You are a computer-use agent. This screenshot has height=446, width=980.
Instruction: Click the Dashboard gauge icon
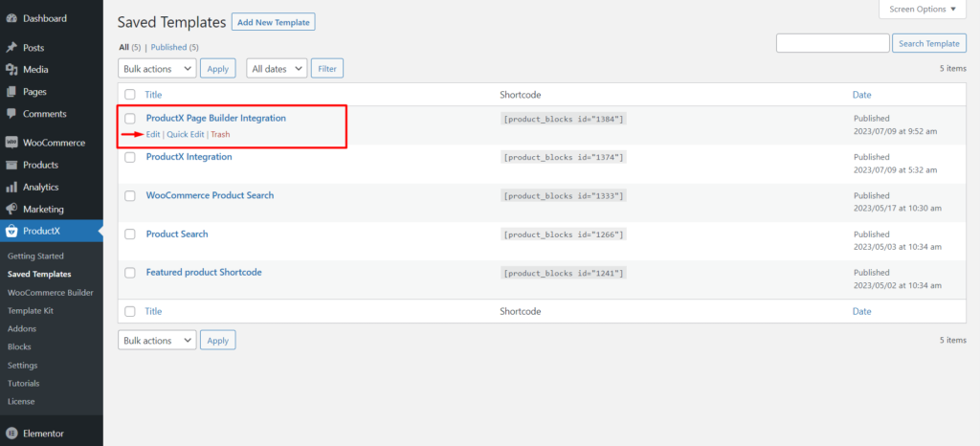click(11, 18)
